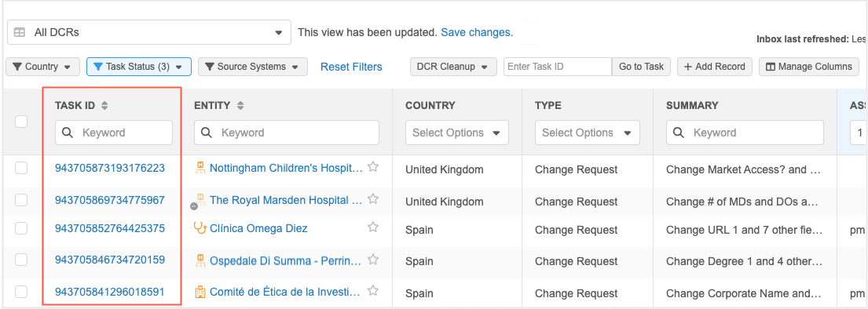Open the All DCRs view dropdown

coord(149,33)
